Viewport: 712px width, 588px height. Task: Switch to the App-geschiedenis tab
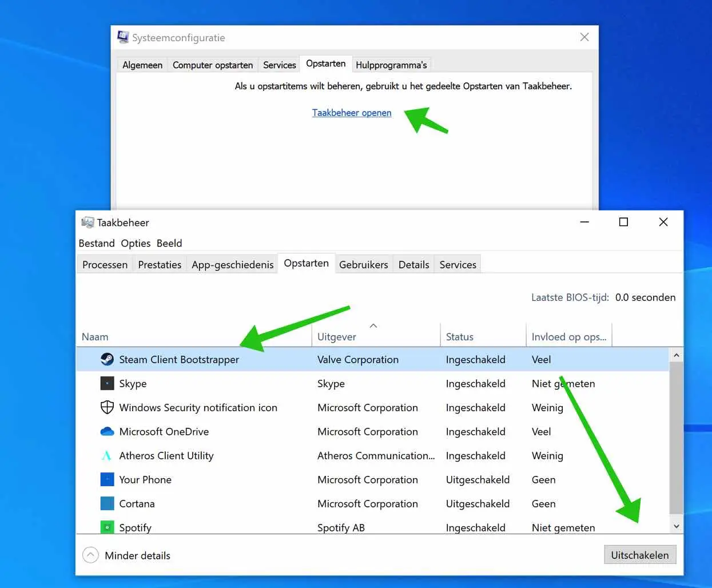point(232,264)
